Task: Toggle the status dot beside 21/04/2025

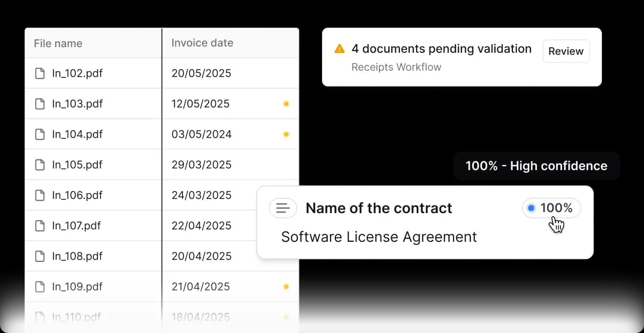Action: click(x=286, y=286)
